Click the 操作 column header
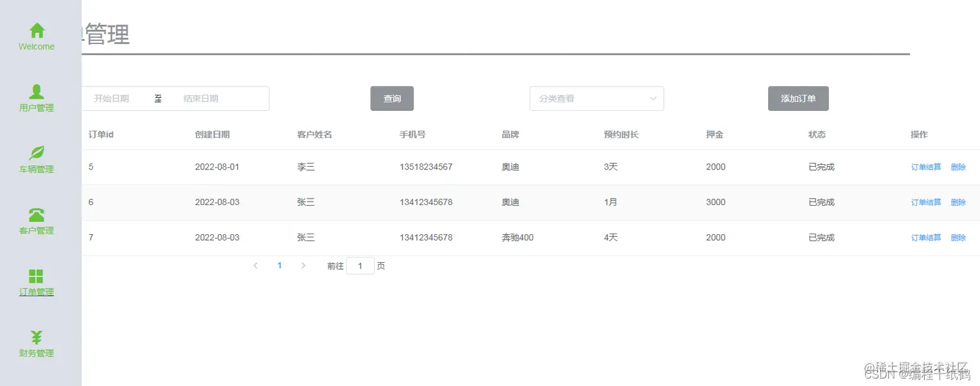Viewport: 980px width, 386px height. (x=920, y=134)
